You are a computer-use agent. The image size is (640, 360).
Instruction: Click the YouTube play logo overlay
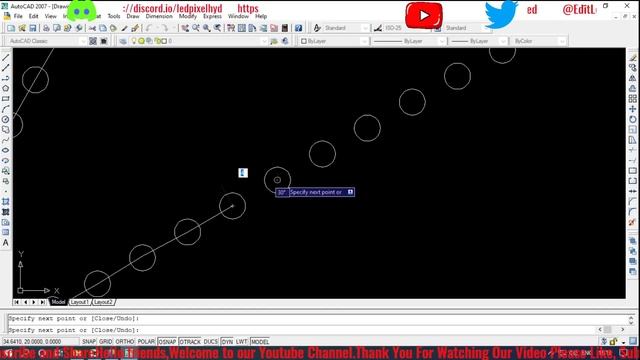tap(424, 16)
